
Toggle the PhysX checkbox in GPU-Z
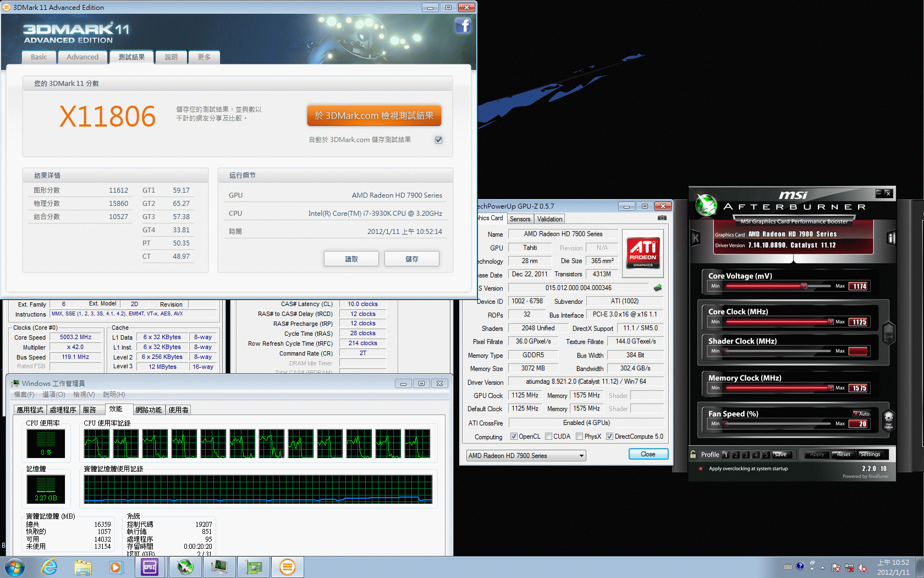579,437
